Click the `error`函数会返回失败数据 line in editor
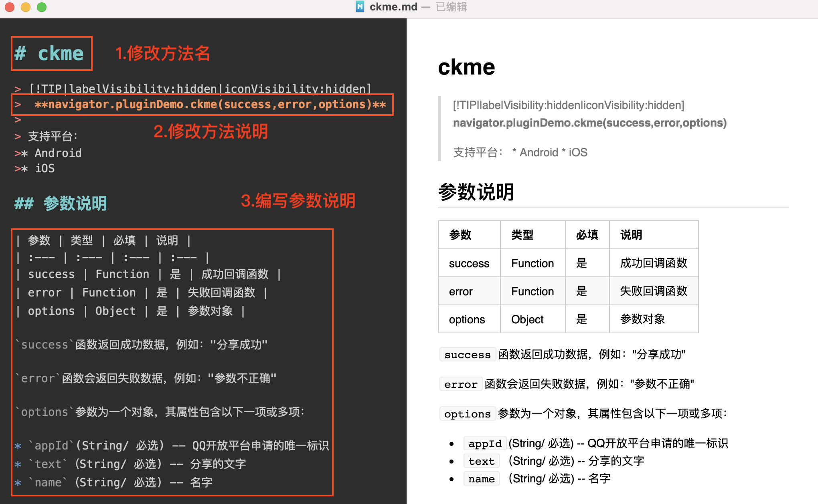The height and width of the screenshot is (504, 818). 146,378
